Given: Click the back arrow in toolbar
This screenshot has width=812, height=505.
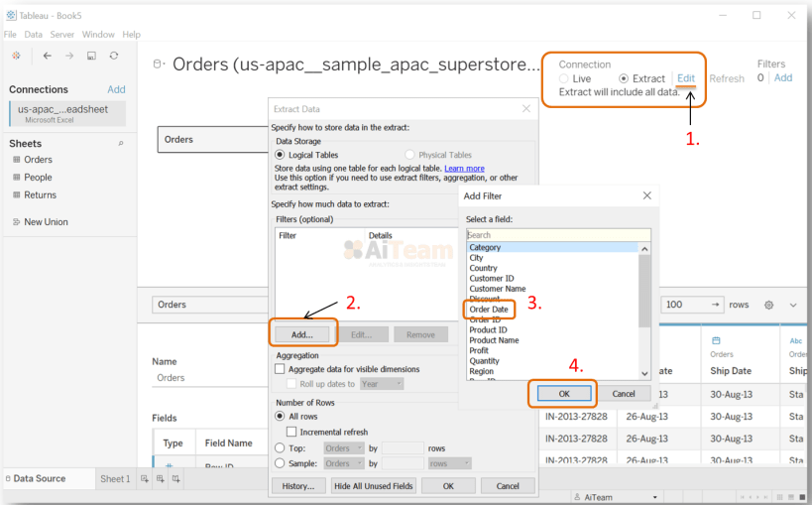Looking at the screenshot, I should click(48, 56).
